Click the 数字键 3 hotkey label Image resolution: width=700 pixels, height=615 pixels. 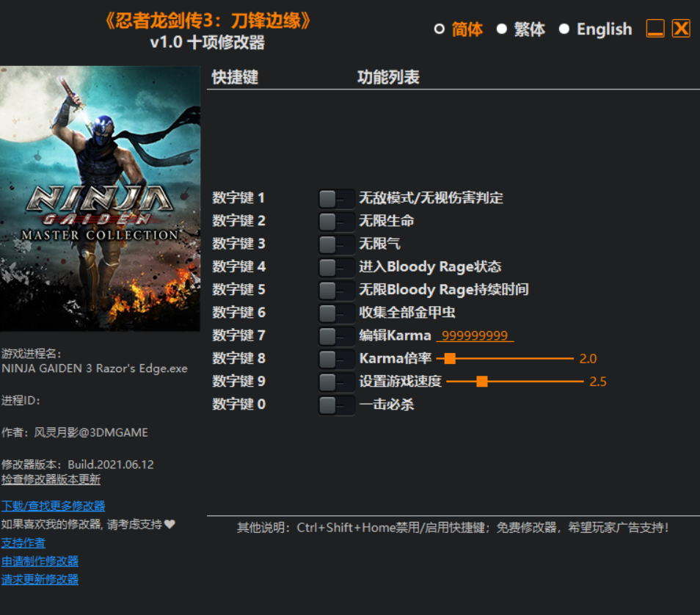238,244
